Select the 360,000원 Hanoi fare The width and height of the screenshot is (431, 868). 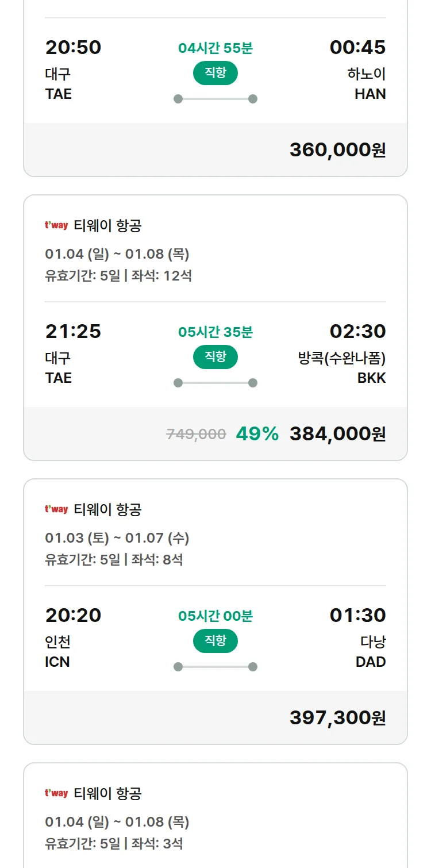(337, 150)
